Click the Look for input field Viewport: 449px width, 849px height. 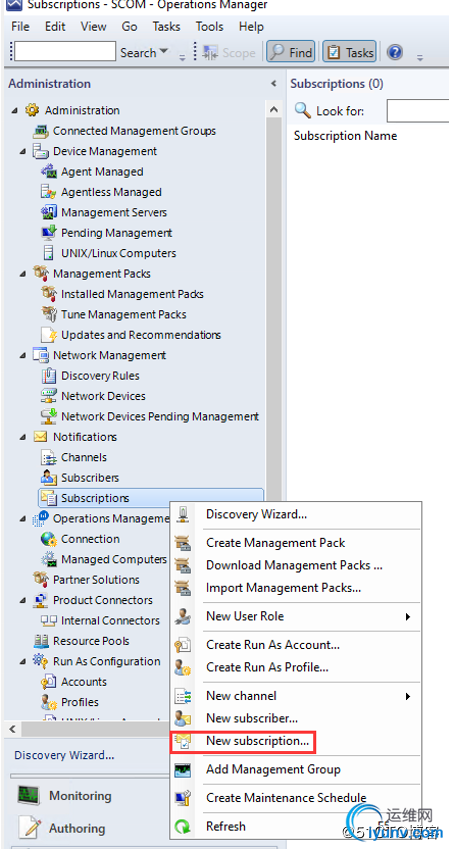point(418,112)
